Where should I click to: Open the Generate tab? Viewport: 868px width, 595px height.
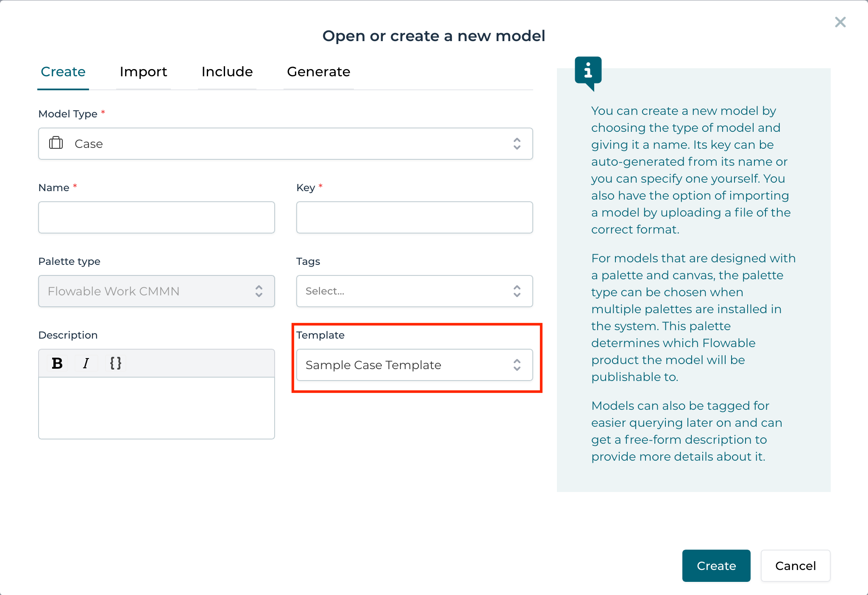(318, 72)
